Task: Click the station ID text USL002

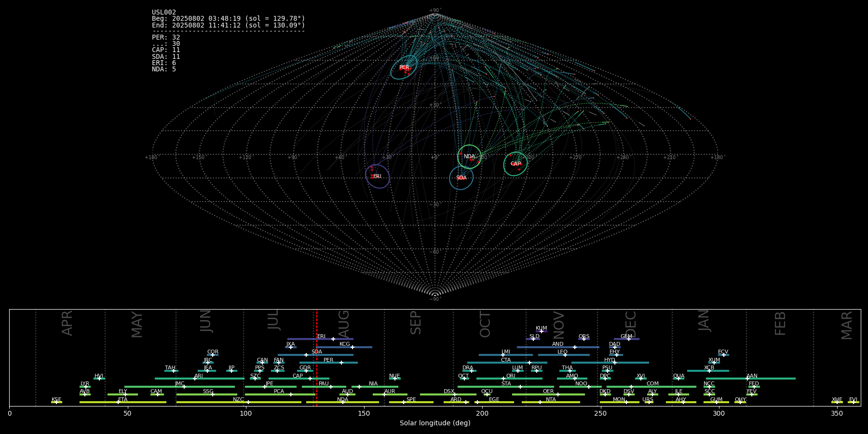Action: 164,13
